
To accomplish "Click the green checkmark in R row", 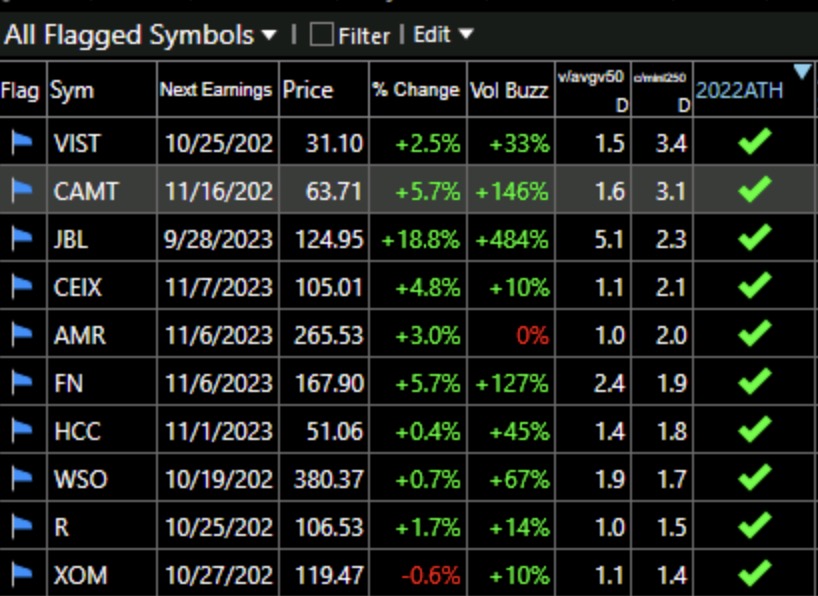I will pos(755,526).
